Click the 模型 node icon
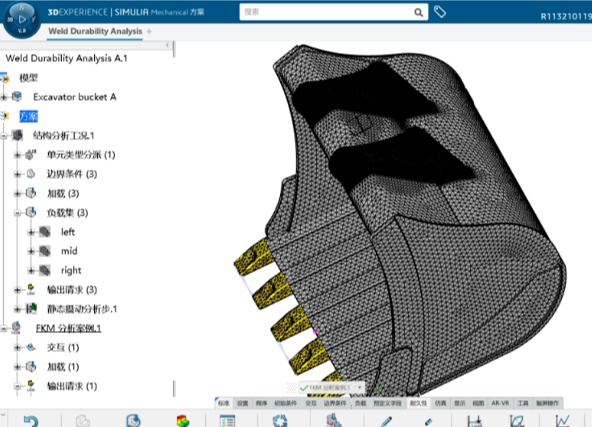Viewport: 592px width, 427px height. coord(5,78)
